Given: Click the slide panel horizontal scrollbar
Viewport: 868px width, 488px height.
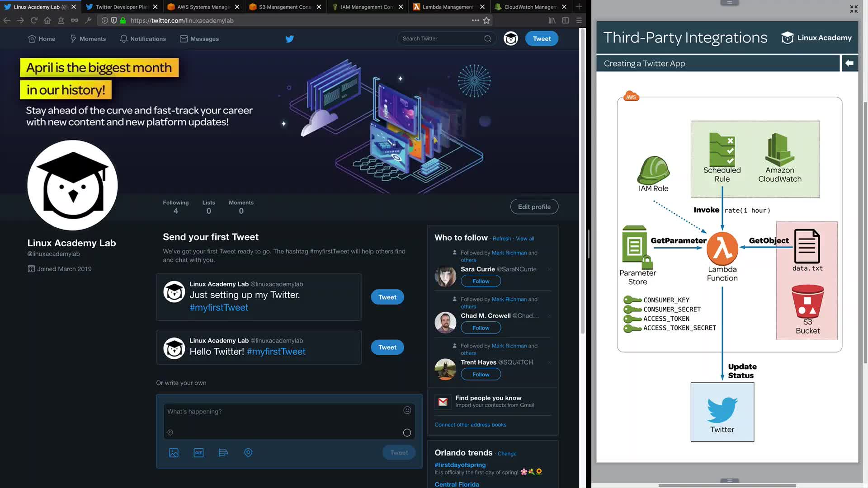Looking at the screenshot, I should pos(727,485).
